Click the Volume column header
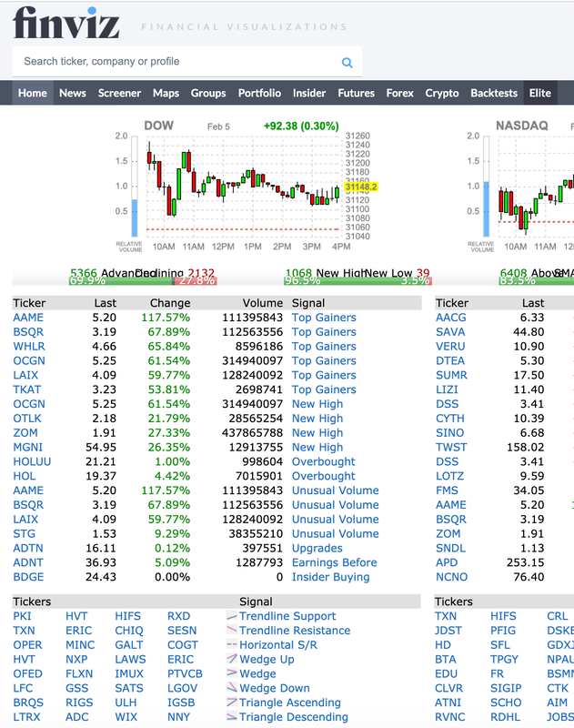Image resolution: width=574 pixels, height=728 pixels. point(263,303)
